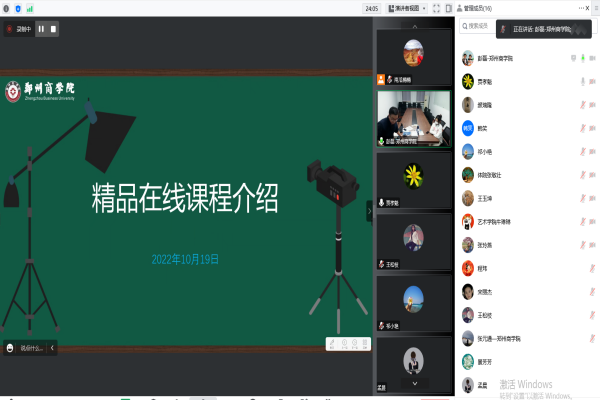The image size is (600, 400).
Task: Enter full screen mode
Action: (x=437, y=8)
